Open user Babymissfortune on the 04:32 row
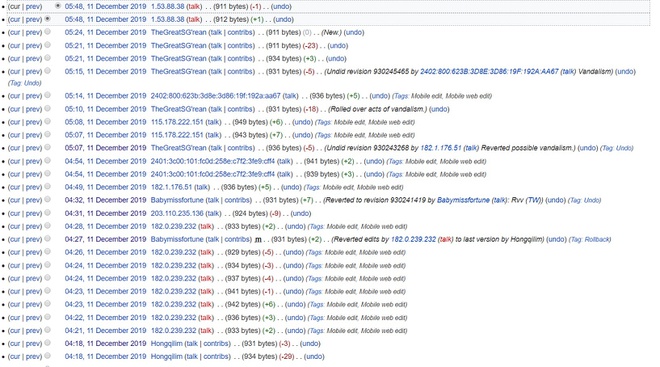660x367 pixels. [177, 200]
